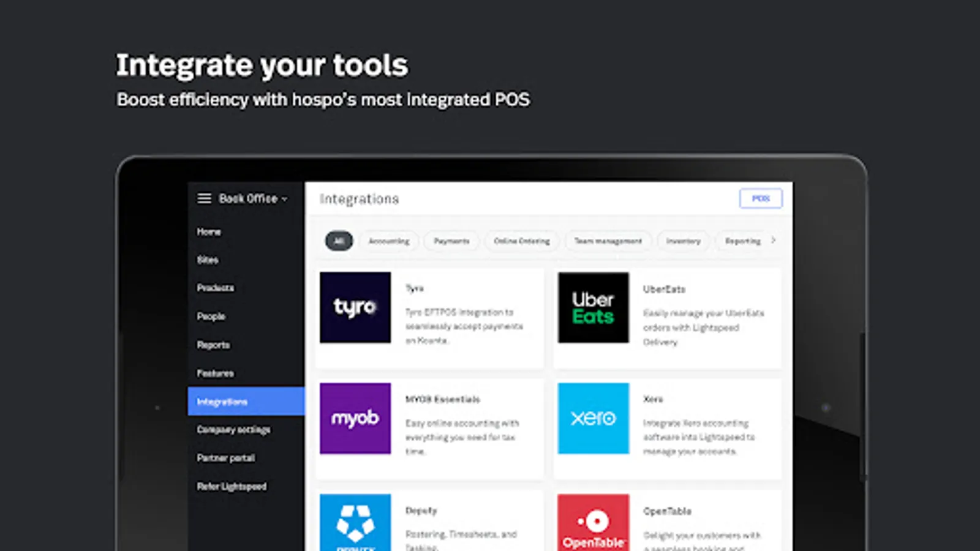Image resolution: width=980 pixels, height=551 pixels.
Task: Click the Tyro logo
Action: 355,307
